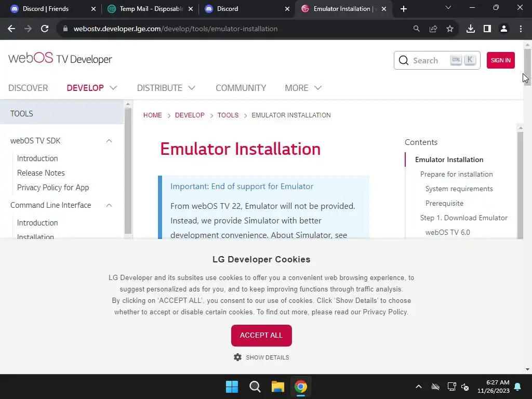Go back with the browser back arrow
Viewport: 532px width, 399px height.
11,29
